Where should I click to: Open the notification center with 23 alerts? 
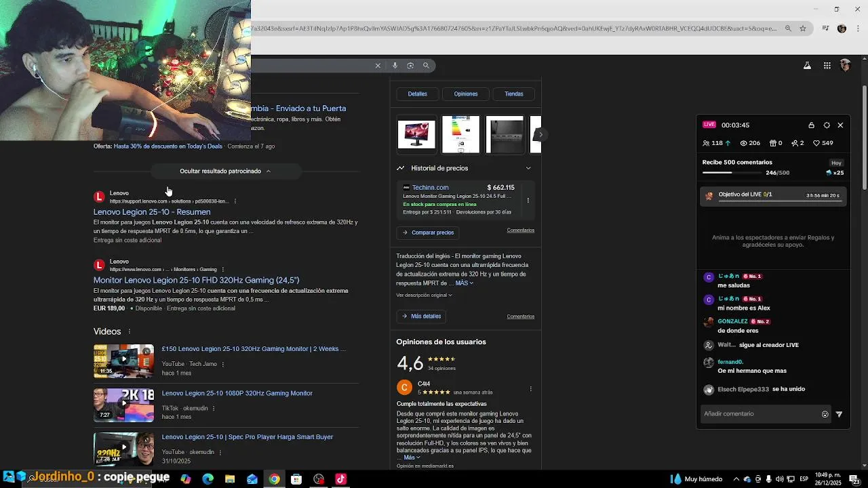[854, 479]
